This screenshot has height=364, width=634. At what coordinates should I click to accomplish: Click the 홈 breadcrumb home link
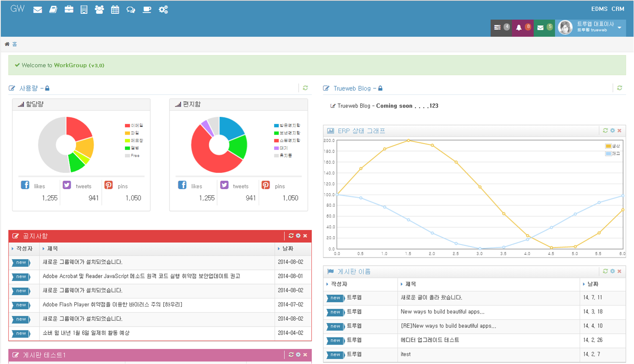14,44
